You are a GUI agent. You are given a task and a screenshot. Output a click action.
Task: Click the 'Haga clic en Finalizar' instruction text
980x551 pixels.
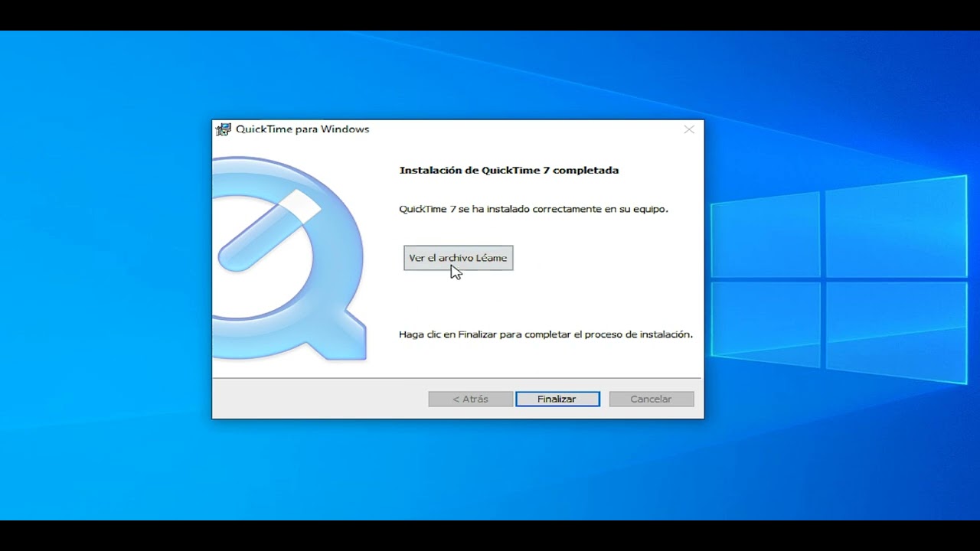point(545,334)
